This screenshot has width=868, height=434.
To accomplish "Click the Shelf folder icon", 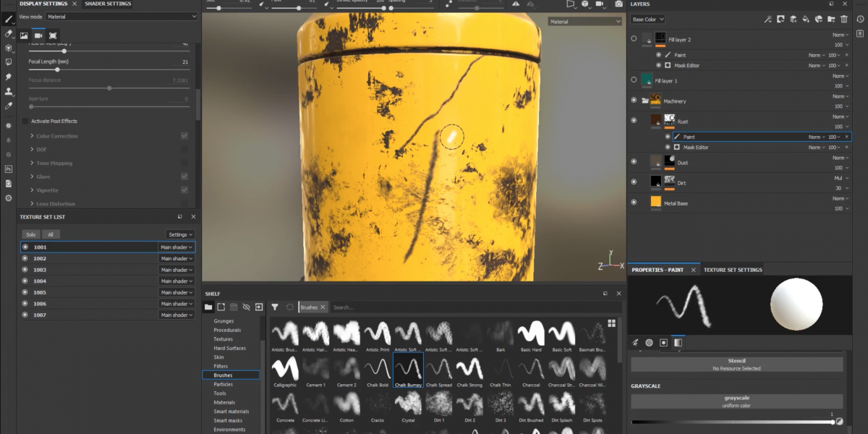I will 208,307.
